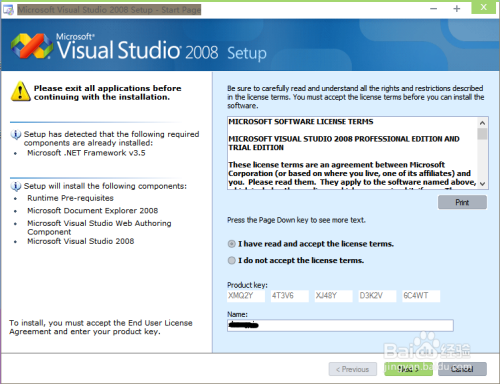
Task: Click the setup window icon in title bar
Action: click(8, 10)
